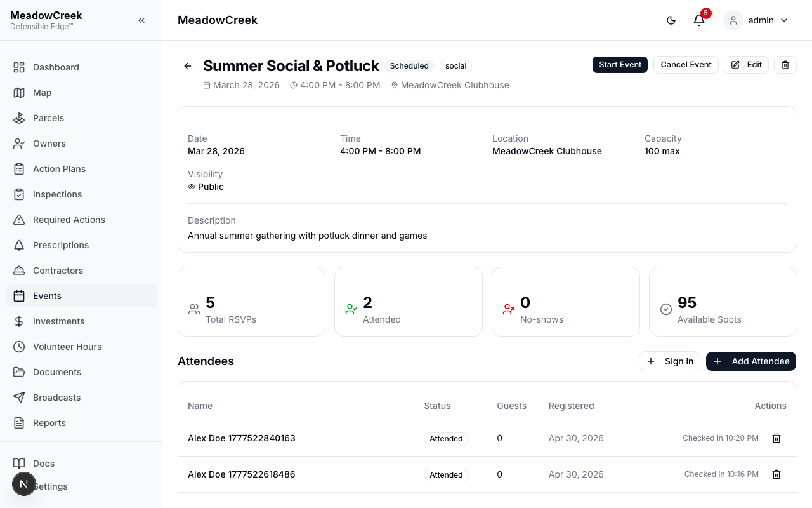Delete the event with the header trash icon
This screenshot has width=812, height=508.
[x=785, y=65]
